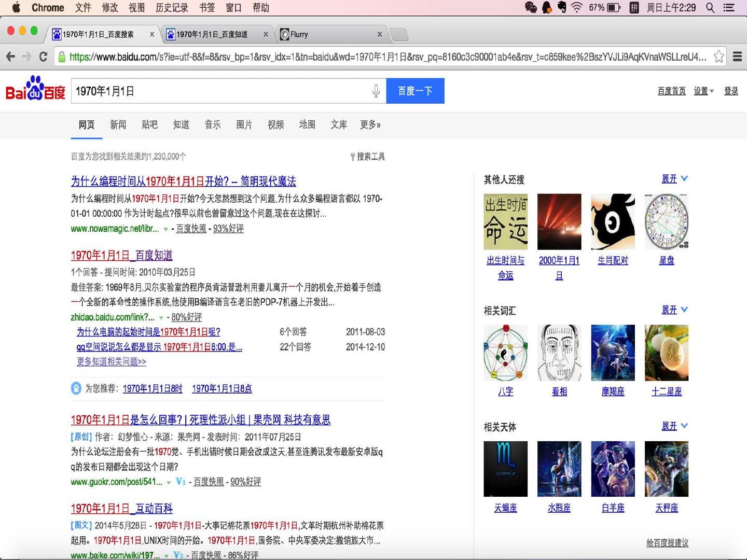Open result 为什么编程时间从1970年1月1日开始
This screenshot has width=747, height=560.
(x=184, y=181)
